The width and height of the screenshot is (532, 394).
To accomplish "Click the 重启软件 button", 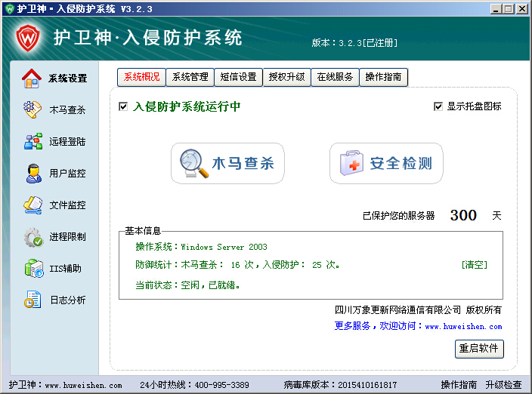I will [479, 349].
